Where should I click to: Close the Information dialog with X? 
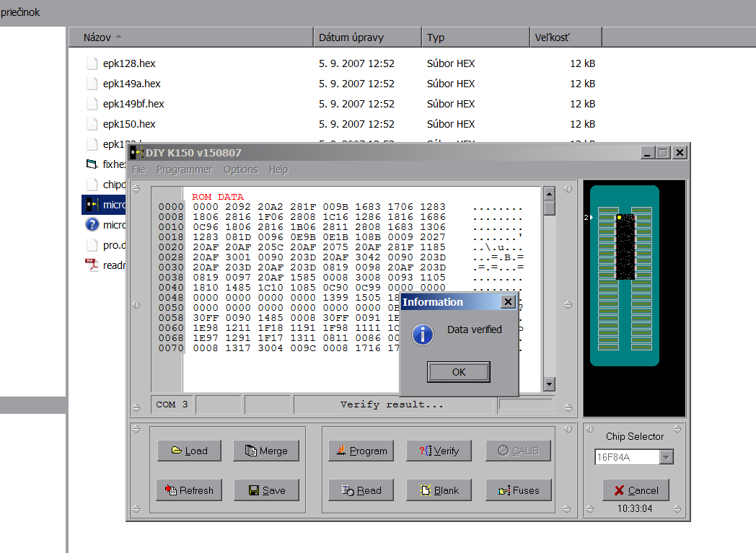pyautogui.click(x=508, y=302)
